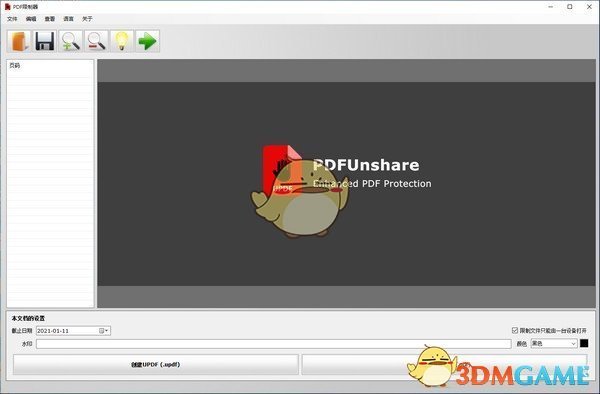Click the 创建UPDF (.updf) button
This screenshot has width=600, height=394.
(156, 365)
